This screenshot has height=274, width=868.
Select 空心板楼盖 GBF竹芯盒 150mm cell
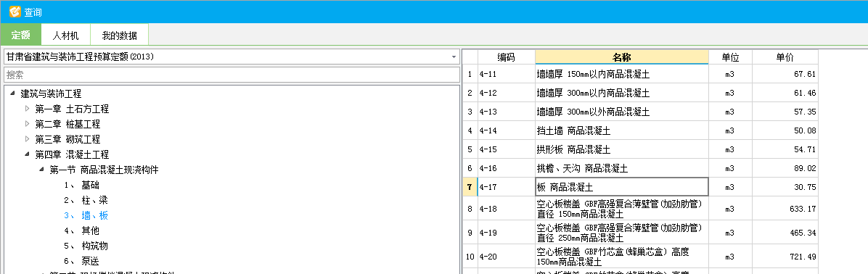click(x=622, y=256)
